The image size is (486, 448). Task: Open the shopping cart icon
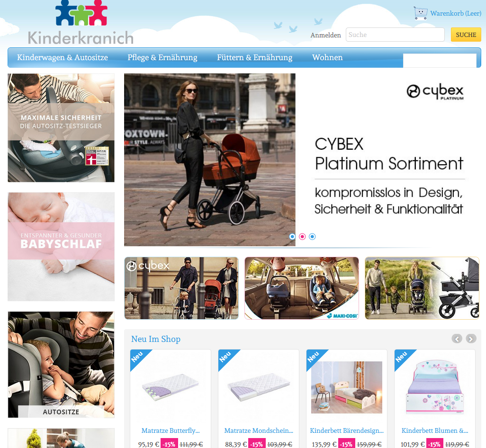pos(421,13)
